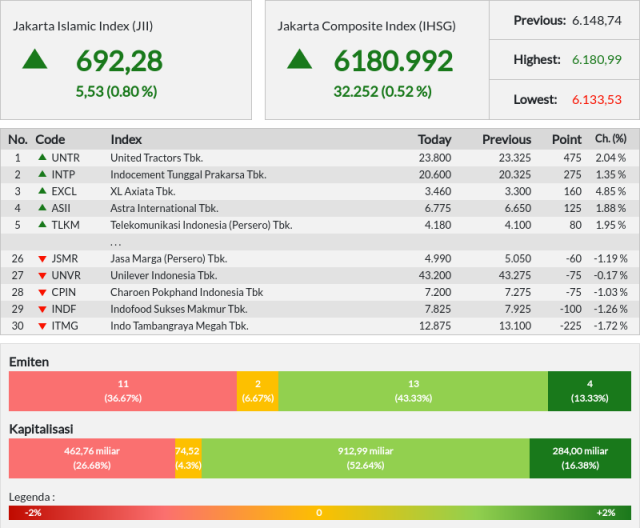Click Jasa Marga (Persero) Tbk. name
Screen dimensions: 640x528
pos(169,259)
